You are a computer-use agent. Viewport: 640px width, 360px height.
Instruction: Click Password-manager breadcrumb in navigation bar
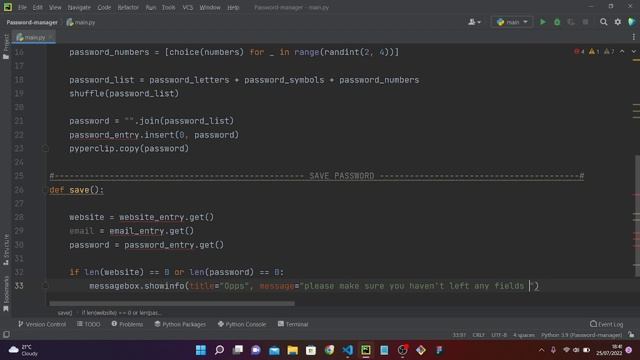point(32,22)
